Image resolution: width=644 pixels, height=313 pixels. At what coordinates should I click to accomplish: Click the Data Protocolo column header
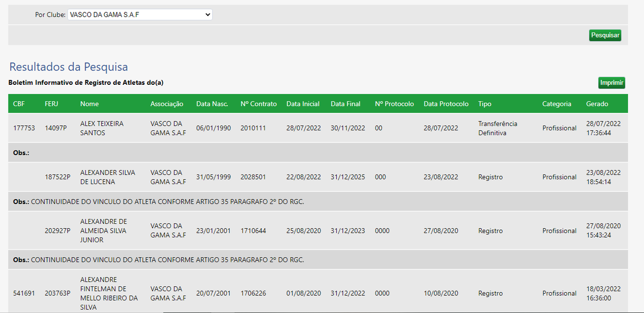[x=446, y=104]
